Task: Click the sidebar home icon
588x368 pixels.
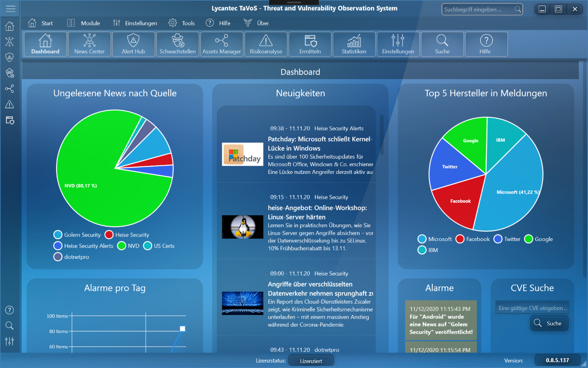Action: point(9,26)
